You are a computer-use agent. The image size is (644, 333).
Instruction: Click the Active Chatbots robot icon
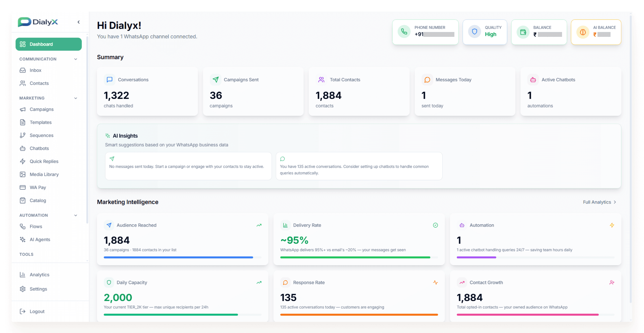(x=533, y=80)
